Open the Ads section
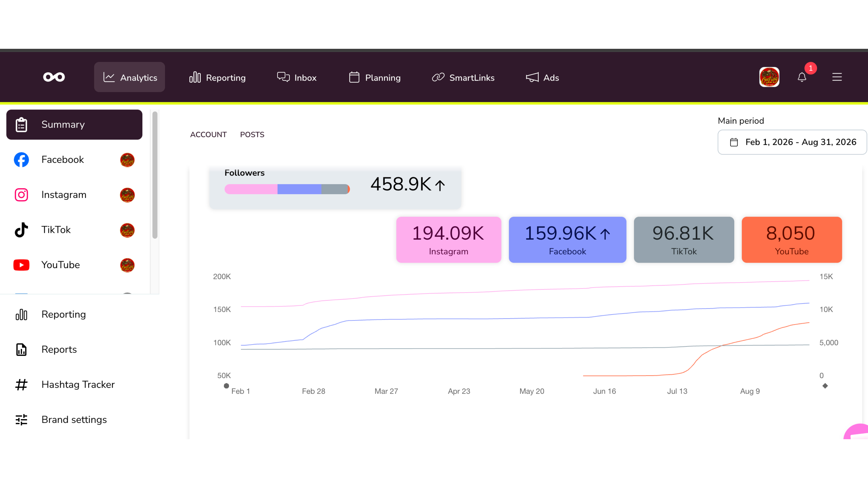The width and height of the screenshot is (868, 488). [x=542, y=78]
